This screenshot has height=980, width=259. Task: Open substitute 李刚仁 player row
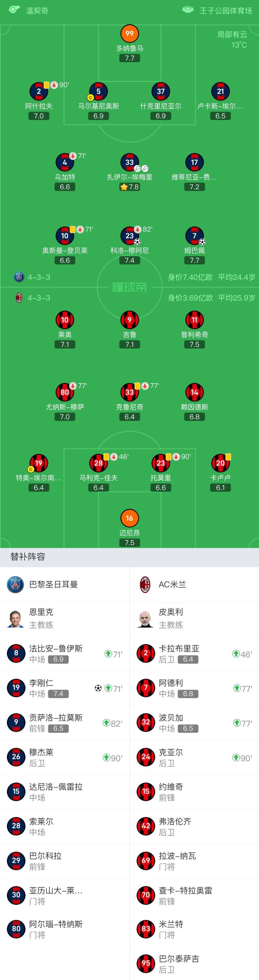click(x=65, y=688)
